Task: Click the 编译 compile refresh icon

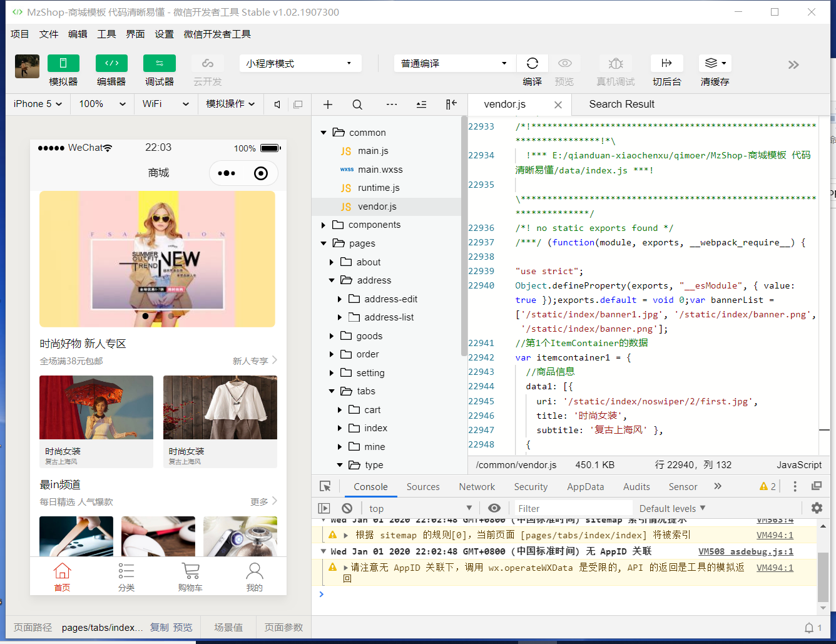Action: tap(533, 63)
